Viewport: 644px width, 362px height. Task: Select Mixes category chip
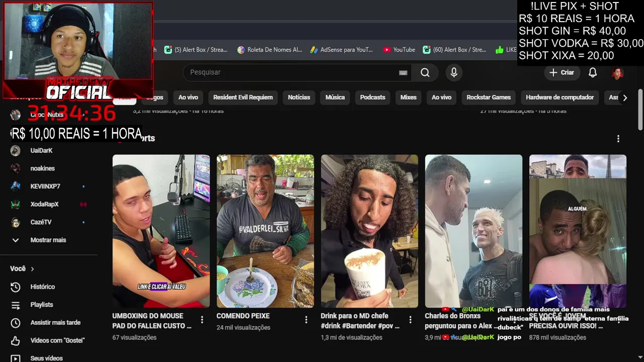pos(409,98)
